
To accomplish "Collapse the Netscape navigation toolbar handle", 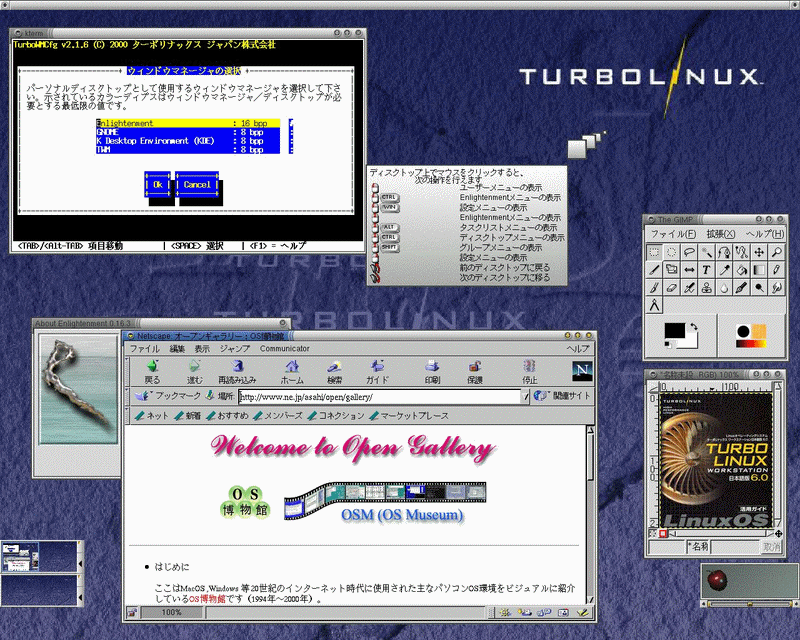I will click(127, 372).
